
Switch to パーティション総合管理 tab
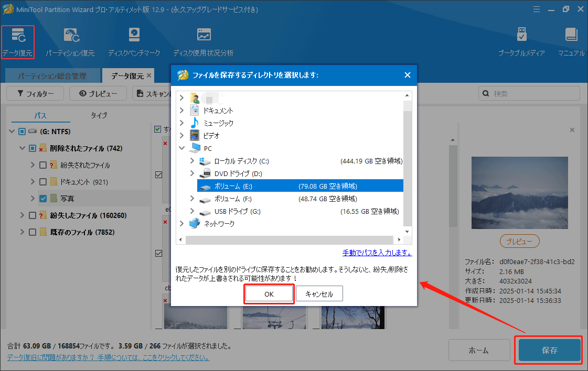[52, 75]
